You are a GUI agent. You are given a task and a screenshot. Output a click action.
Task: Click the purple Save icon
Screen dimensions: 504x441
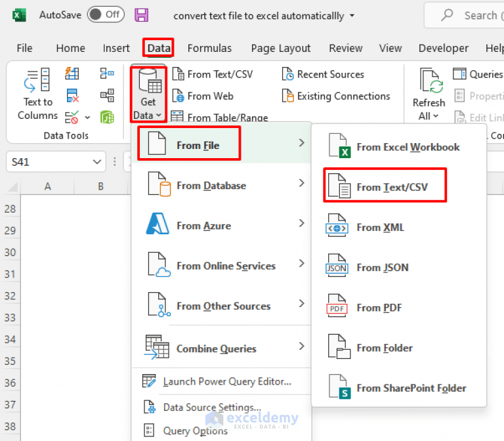pos(142,15)
